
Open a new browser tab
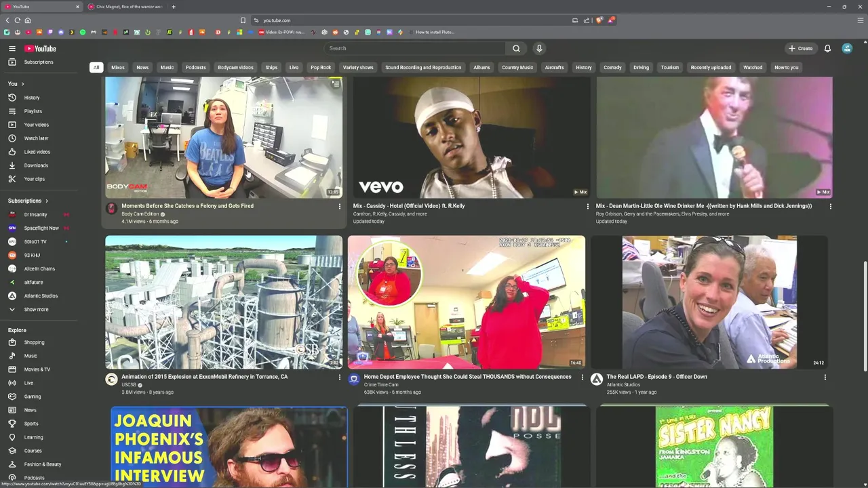(x=174, y=7)
